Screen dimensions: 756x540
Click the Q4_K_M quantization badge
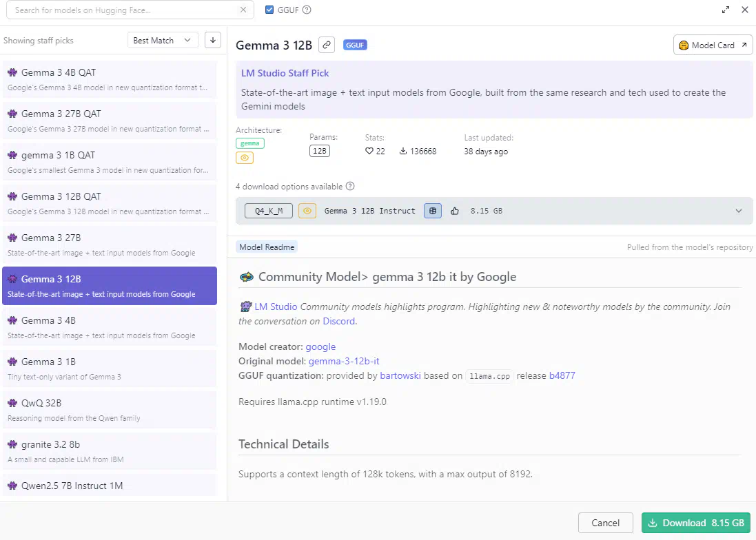pyautogui.click(x=269, y=211)
